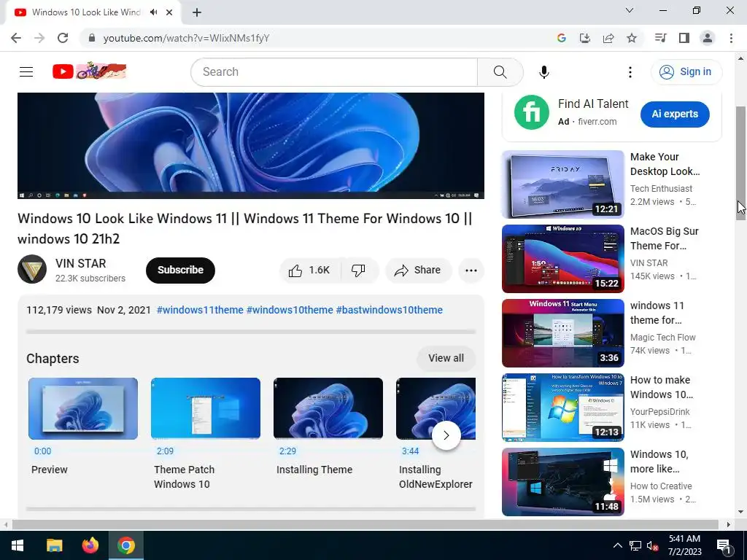The image size is (747, 560).
Task: Dislike the video with thumbs down
Action: click(x=358, y=270)
